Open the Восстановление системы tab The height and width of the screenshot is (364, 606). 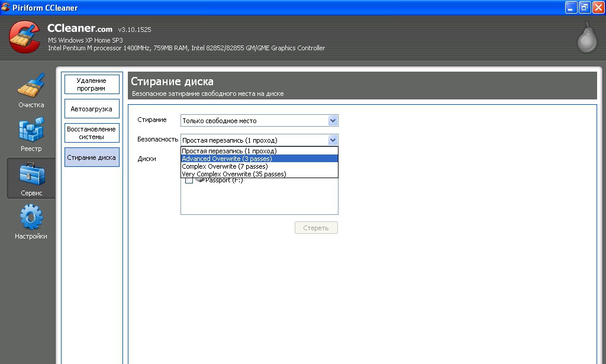92,133
